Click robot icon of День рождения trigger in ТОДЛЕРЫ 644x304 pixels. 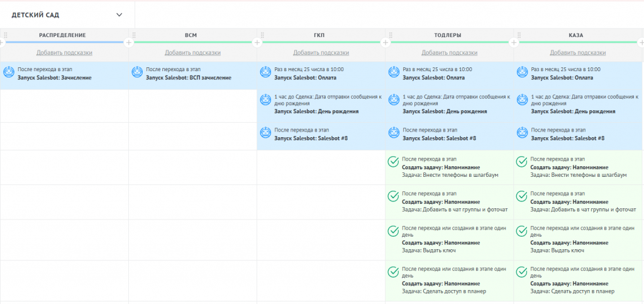click(394, 99)
